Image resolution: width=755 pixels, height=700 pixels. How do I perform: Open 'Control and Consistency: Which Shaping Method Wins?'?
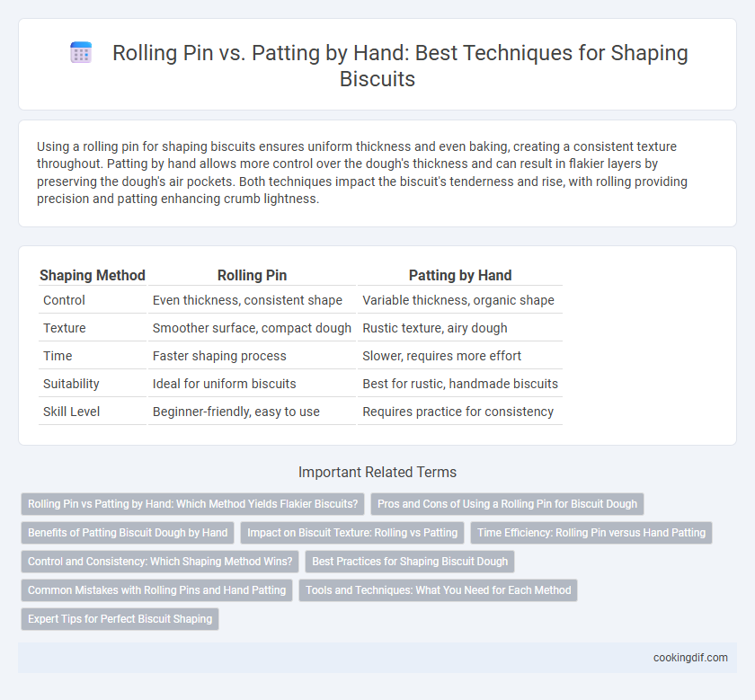160,562
